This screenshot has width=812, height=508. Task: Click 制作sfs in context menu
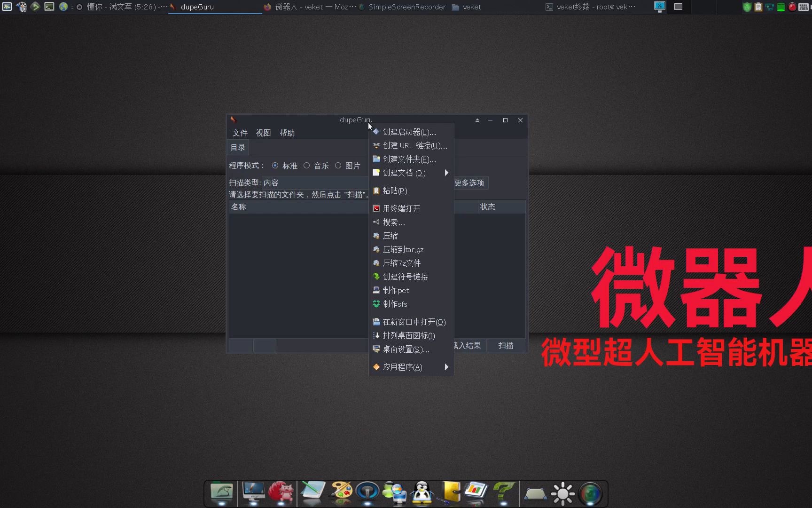[x=411, y=304]
